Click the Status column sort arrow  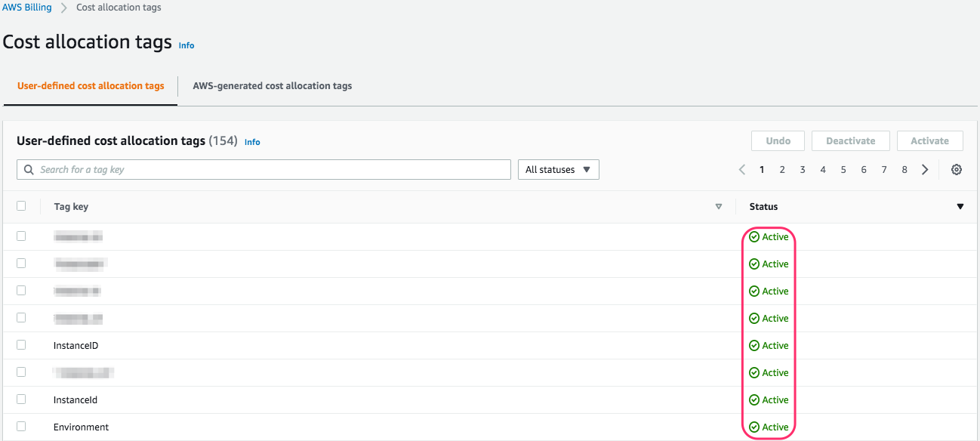point(960,207)
